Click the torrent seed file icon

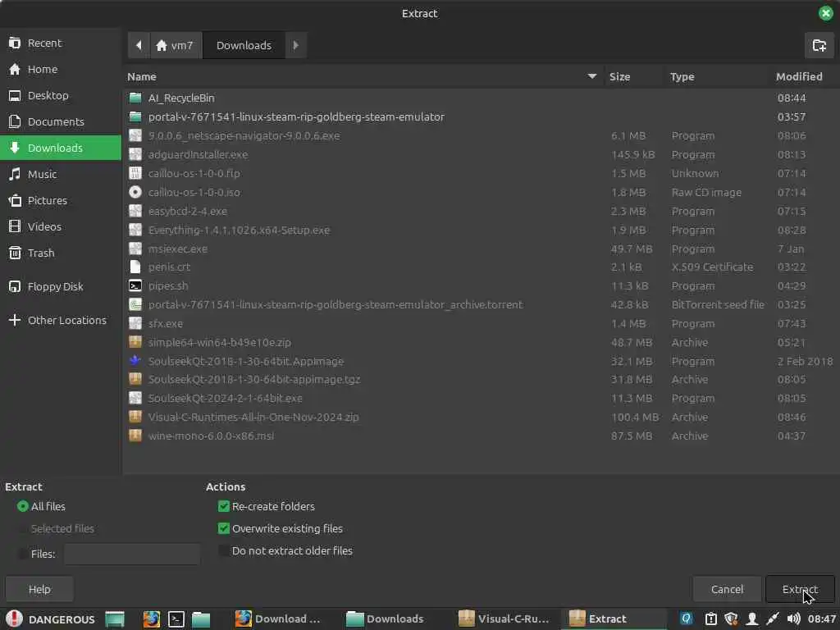coord(135,304)
